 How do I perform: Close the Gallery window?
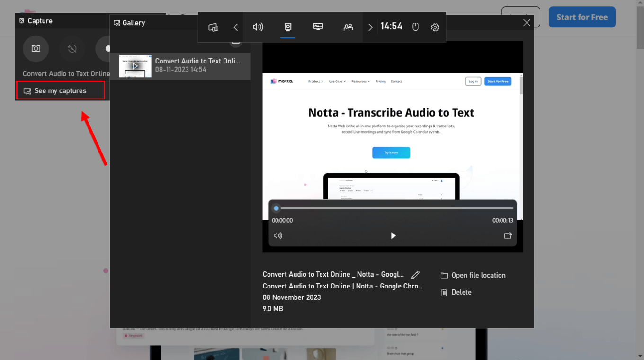(x=527, y=22)
